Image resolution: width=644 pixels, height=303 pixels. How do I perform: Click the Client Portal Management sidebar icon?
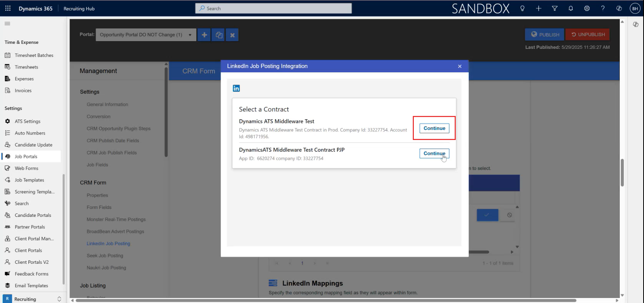7,239
